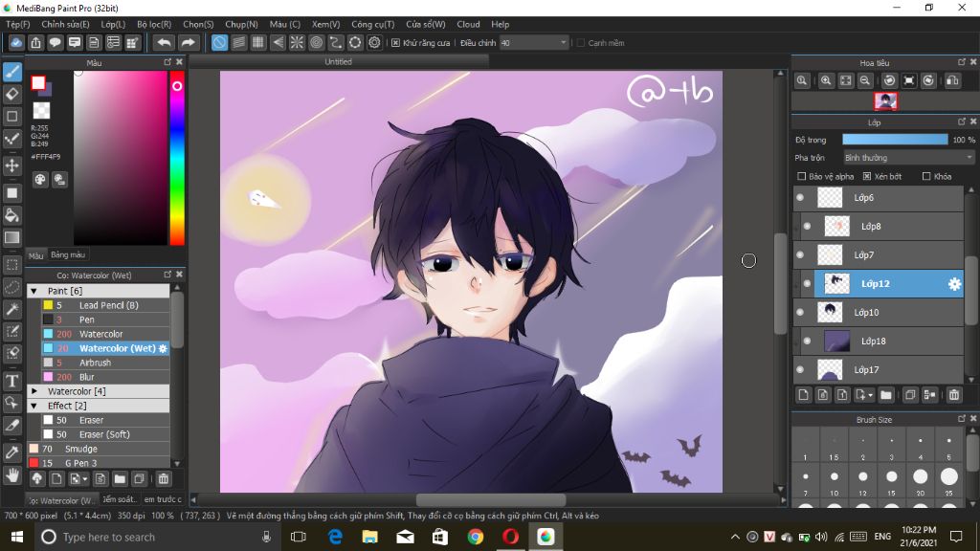Screen dimensions: 980x551
Task: Zoom out using the navigator magnifier minus
Action: (x=865, y=80)
